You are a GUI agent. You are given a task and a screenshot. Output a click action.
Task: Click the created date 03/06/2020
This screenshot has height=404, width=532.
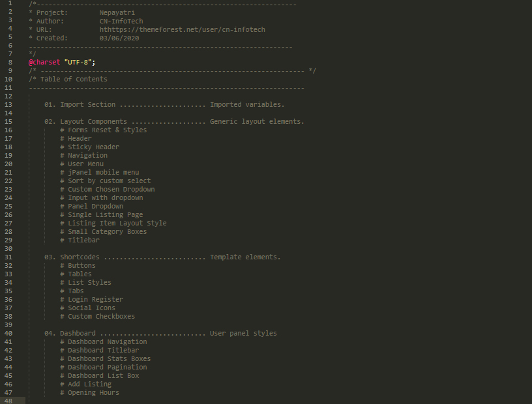119,38
